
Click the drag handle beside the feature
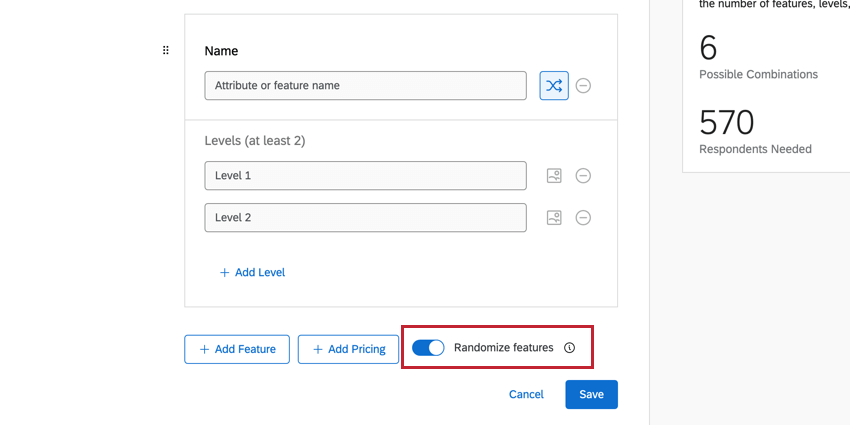pos(166,50)
